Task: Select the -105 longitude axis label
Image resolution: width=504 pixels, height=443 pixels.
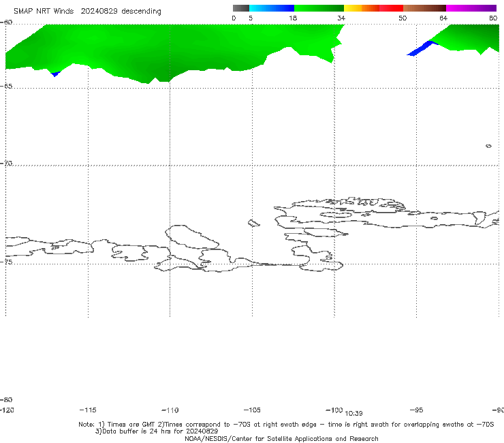Action: [252, 410]
